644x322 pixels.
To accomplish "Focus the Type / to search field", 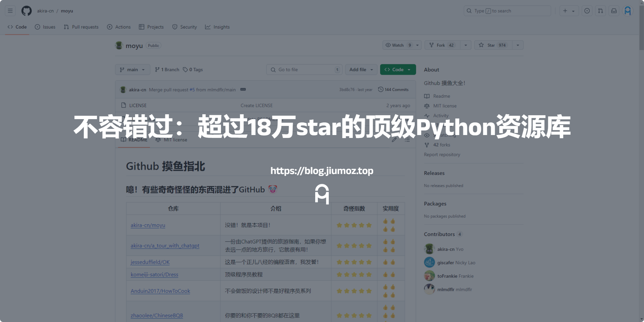I will 507,11.
